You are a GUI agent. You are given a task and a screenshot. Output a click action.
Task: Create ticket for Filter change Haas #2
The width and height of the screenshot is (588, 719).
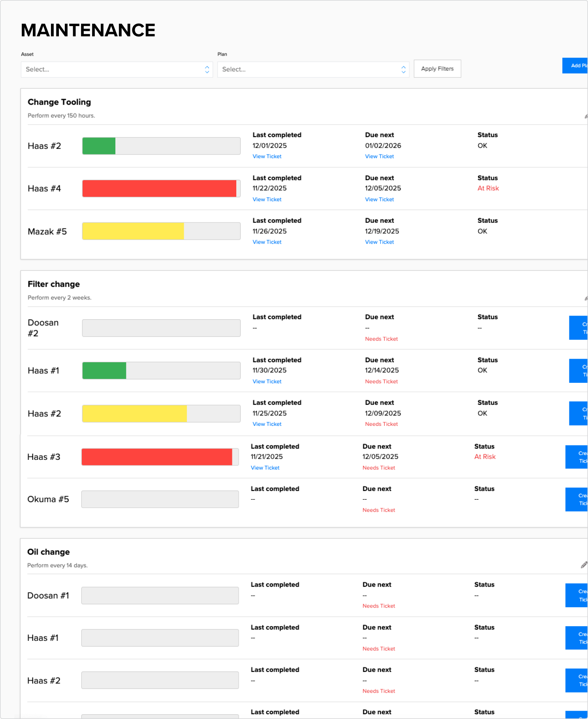click(x=579, y=413)
